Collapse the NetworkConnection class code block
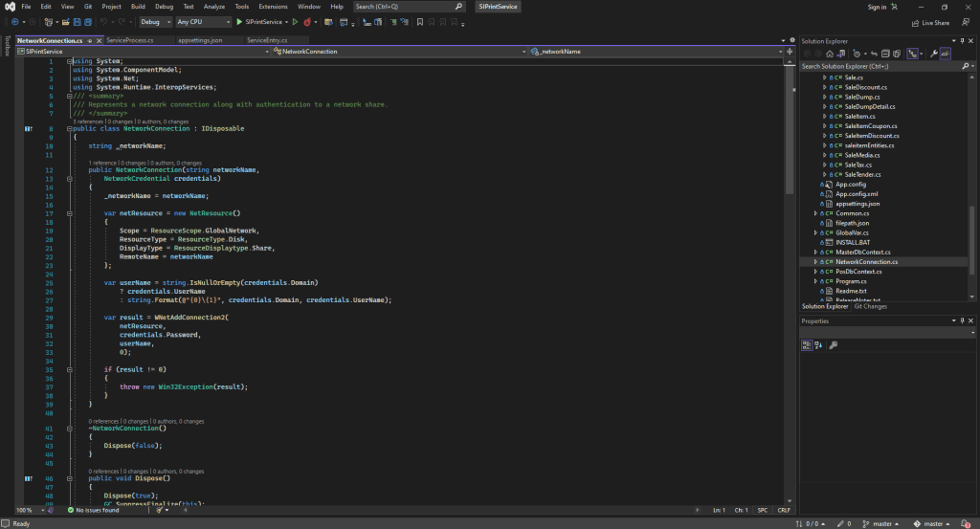This screenshot has height=529, width=980. coord(69,127)
